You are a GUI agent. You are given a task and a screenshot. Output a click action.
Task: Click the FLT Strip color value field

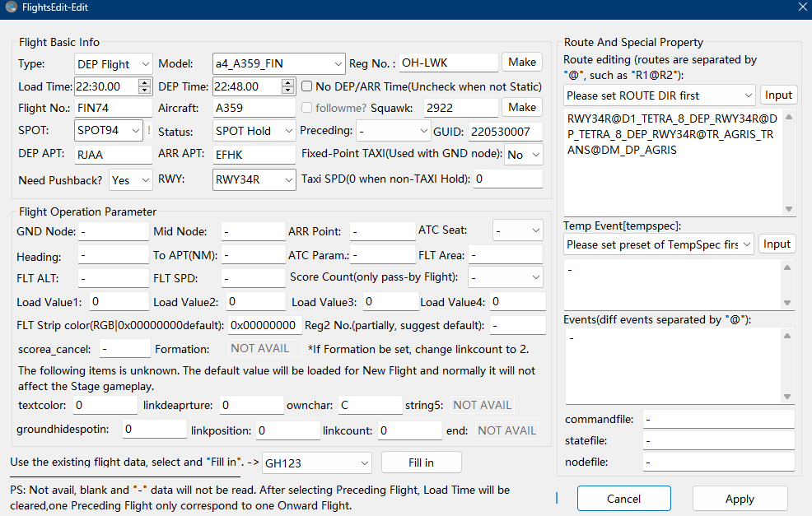264,325
